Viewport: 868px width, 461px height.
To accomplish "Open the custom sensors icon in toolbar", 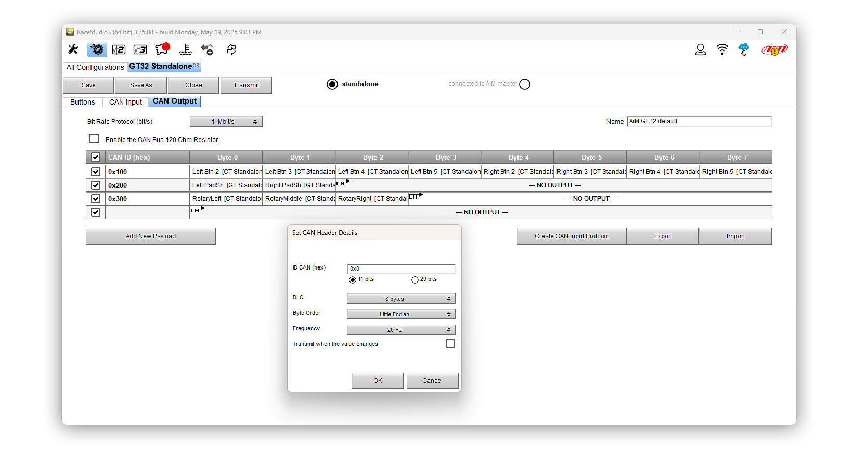I will pos(185,49).
